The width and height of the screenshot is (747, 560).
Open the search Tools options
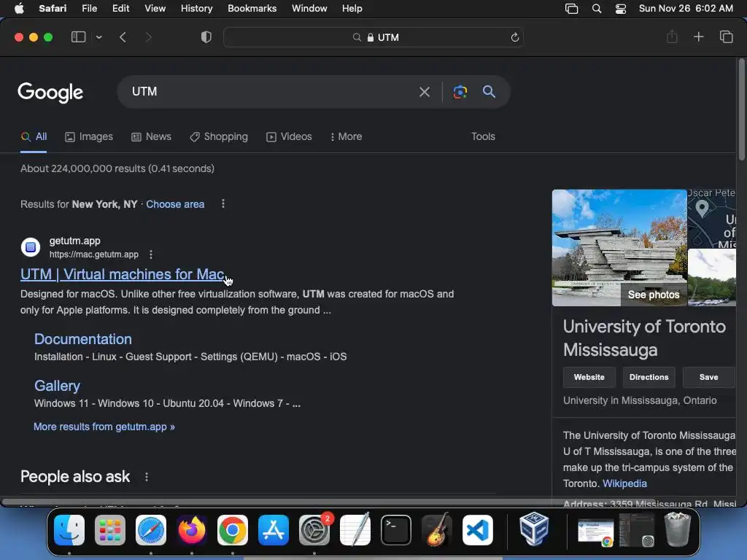coord(483,136)
